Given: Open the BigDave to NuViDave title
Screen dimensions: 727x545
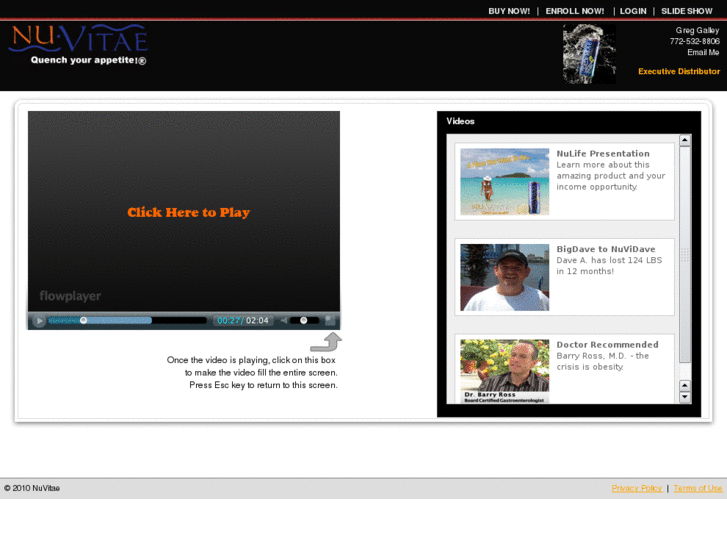Looking at the screenshot, I should pos(606,249).
